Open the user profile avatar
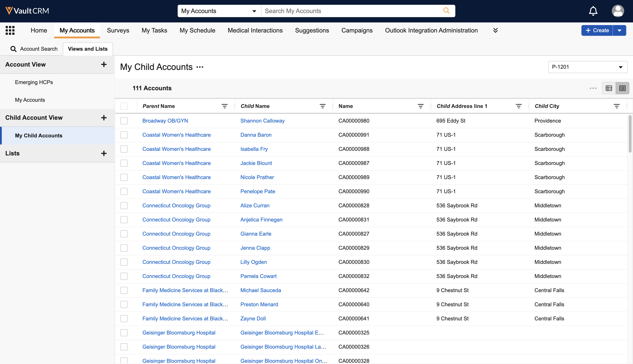The image size is (633, 364). coord(618,11)
